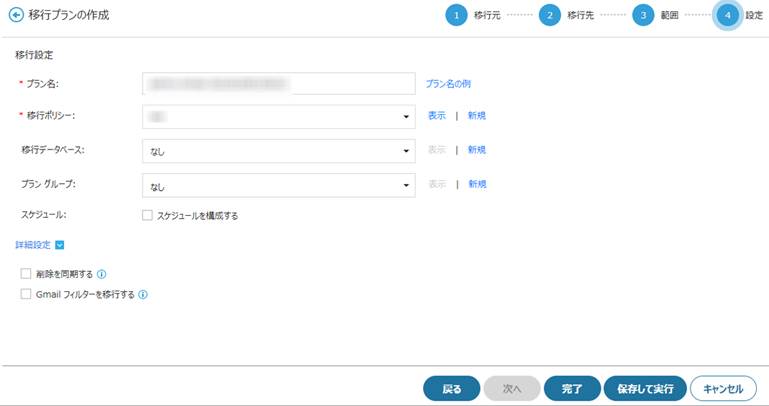Go to step 1 移行元 circle
769x406 pixels.
pyautogui.click(x=456, y=15)
